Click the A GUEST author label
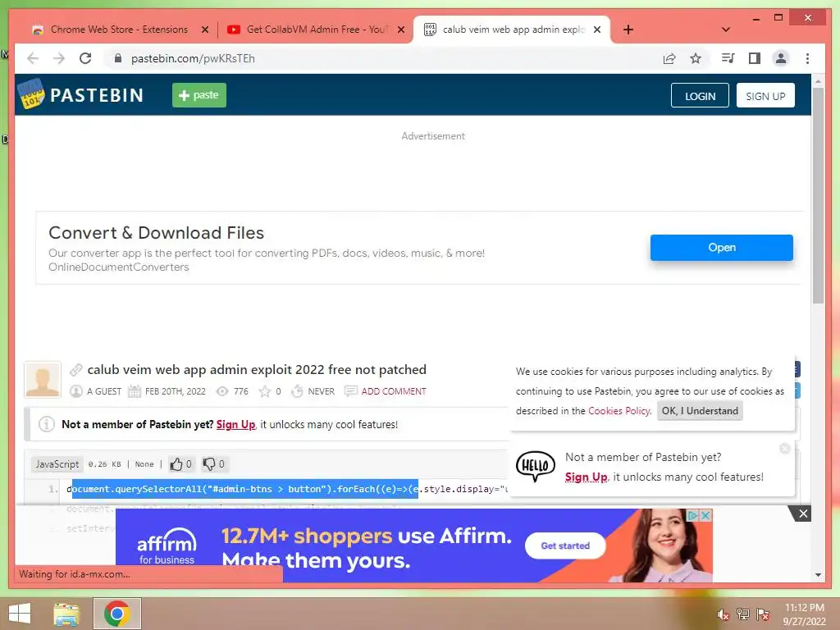 [x=104, y=391]
